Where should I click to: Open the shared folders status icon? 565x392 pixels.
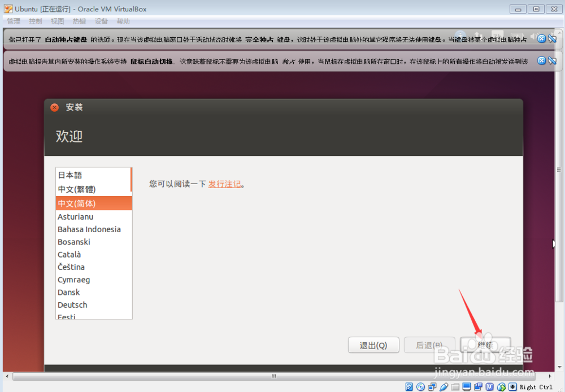(x=455, y=386)
